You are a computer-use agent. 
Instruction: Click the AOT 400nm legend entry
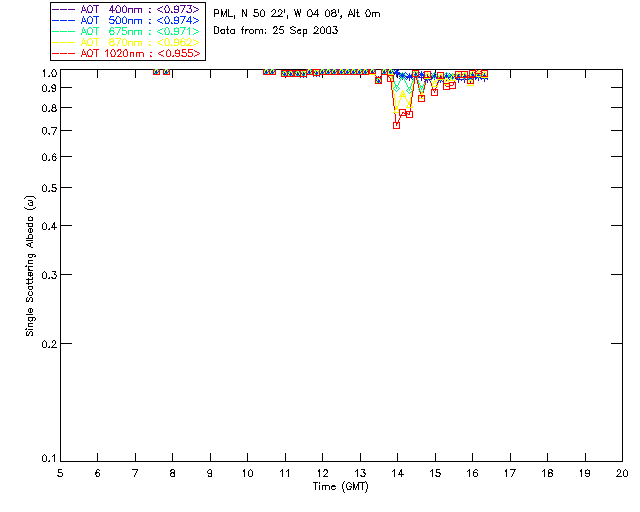[127, 9]
